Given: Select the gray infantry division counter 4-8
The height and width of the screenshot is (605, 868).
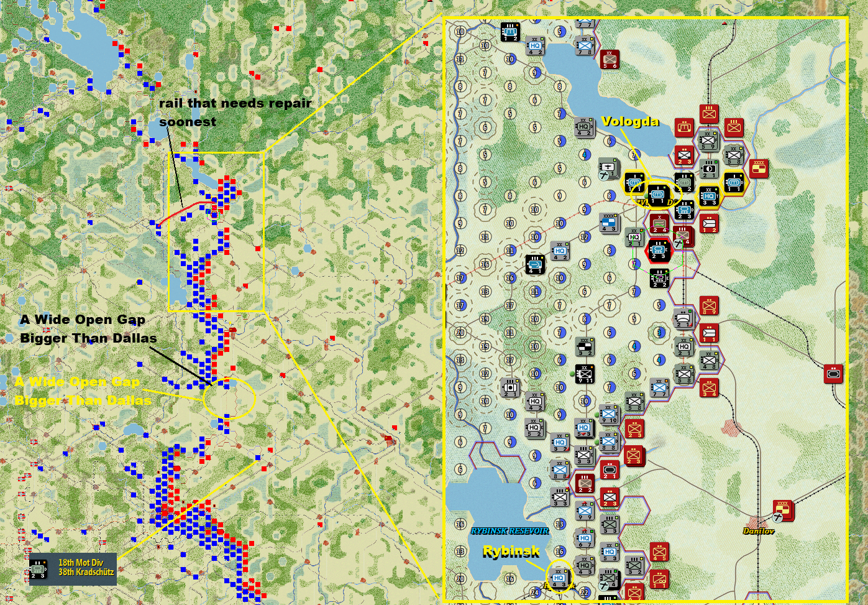Looking at the screenshot, I should point(709,360).
